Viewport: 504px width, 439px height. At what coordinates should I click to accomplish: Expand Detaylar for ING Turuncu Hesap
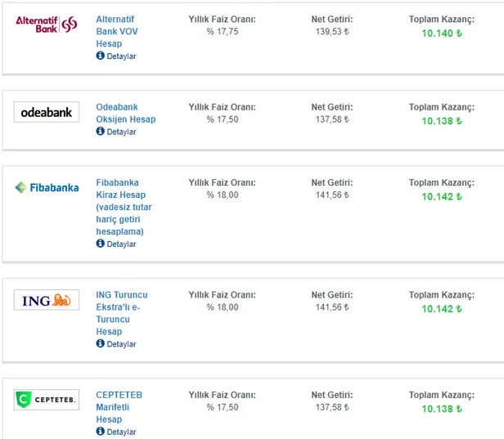tap(120, 344)
